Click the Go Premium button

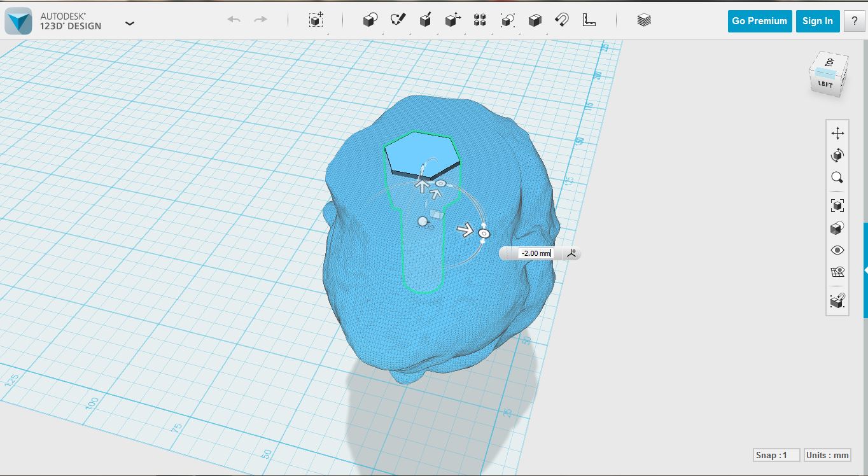760,21
